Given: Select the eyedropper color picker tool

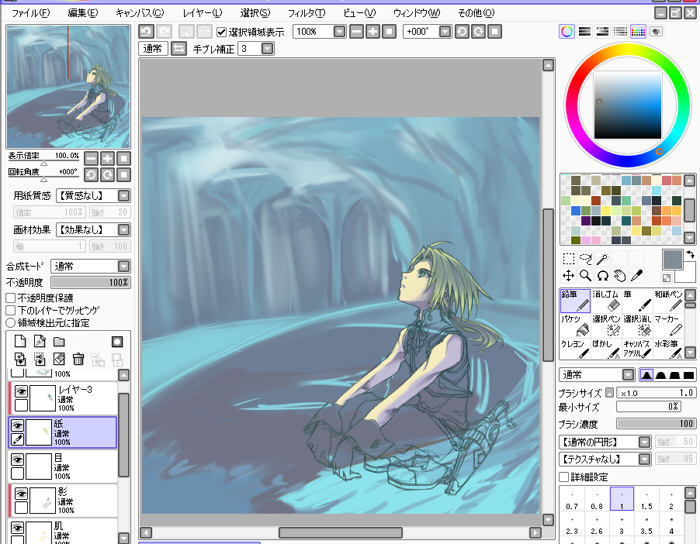Looking at the screenshot, I should tap(637, 276).
